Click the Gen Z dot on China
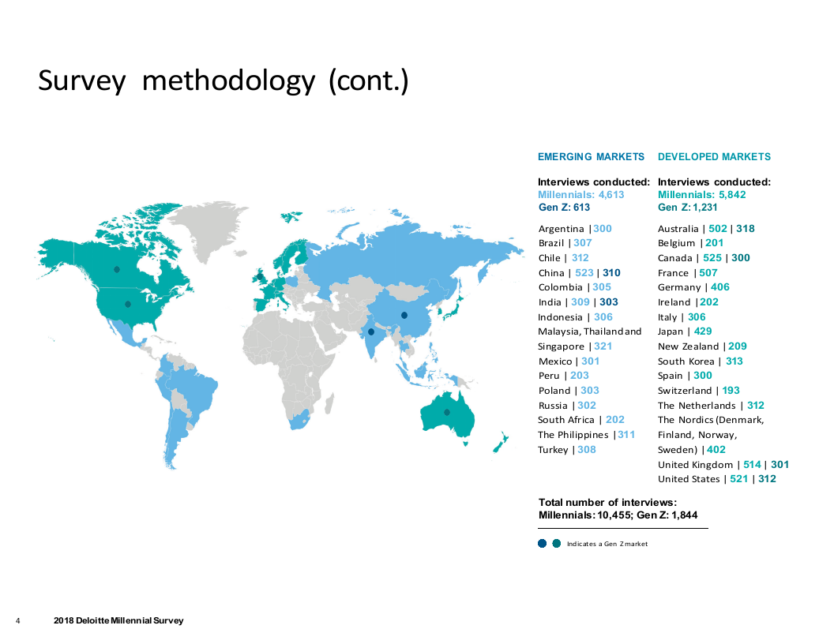Image resolution: width=834 pixels, height=644 pixels. coord(404,315)
